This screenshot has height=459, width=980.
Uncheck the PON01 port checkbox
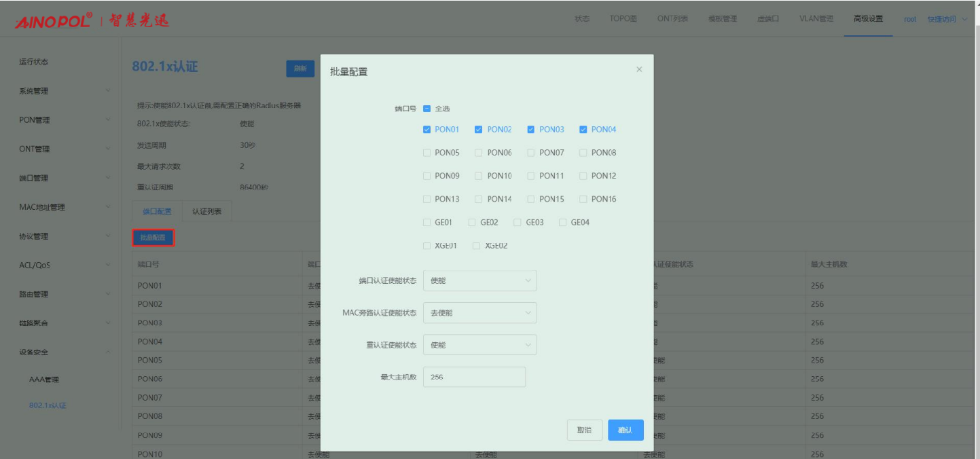(427, 130)
